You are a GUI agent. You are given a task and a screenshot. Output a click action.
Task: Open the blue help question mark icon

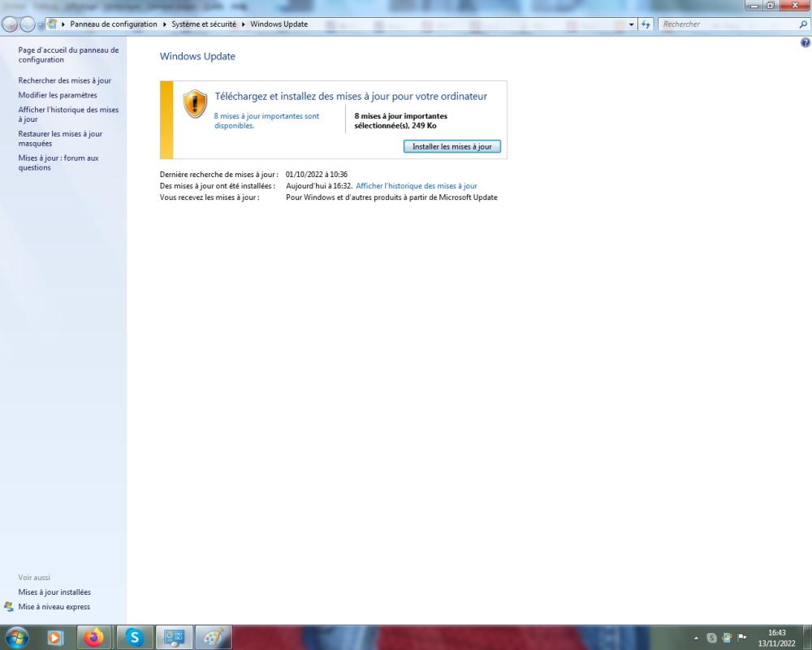click(x=806, y=43)
